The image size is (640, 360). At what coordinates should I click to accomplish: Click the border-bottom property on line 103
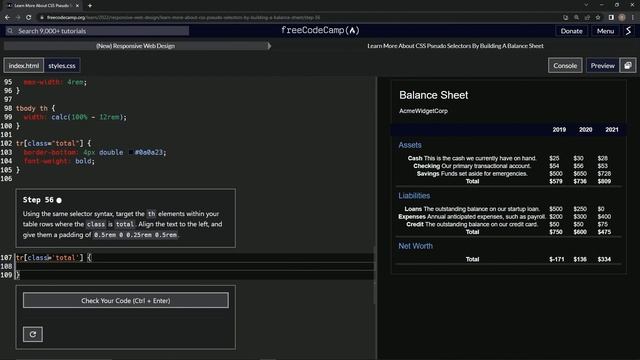click(x=51, y=152)
